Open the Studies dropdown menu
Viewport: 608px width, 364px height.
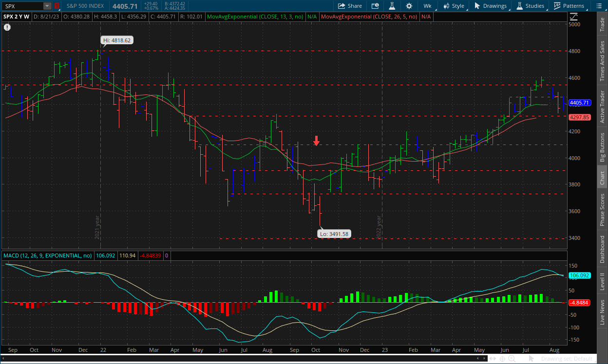click(x=530, y=6)
